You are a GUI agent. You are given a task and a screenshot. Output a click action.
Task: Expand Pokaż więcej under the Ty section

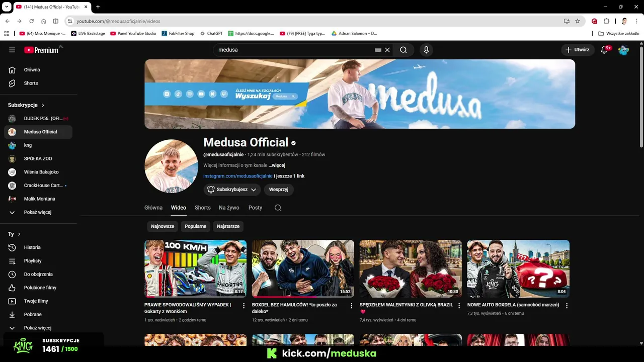[x=38, y=328]
